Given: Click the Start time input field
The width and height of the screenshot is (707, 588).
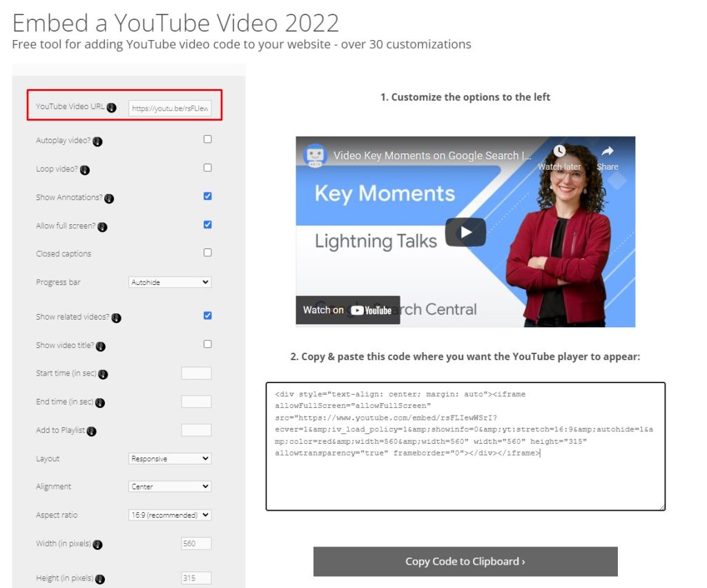Looking at the screenshot, I should 196,373.
